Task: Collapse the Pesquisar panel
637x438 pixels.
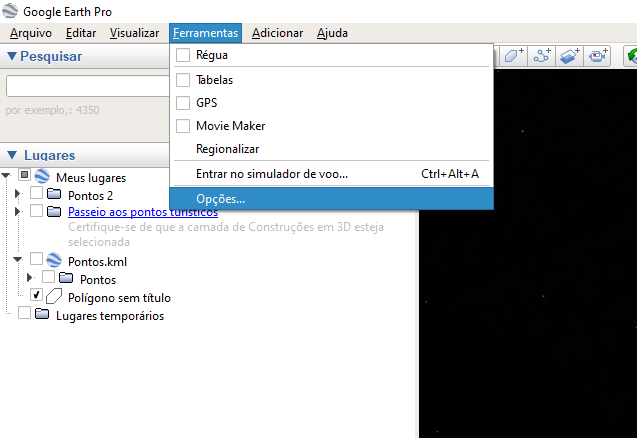Action: tap(11, 56)
